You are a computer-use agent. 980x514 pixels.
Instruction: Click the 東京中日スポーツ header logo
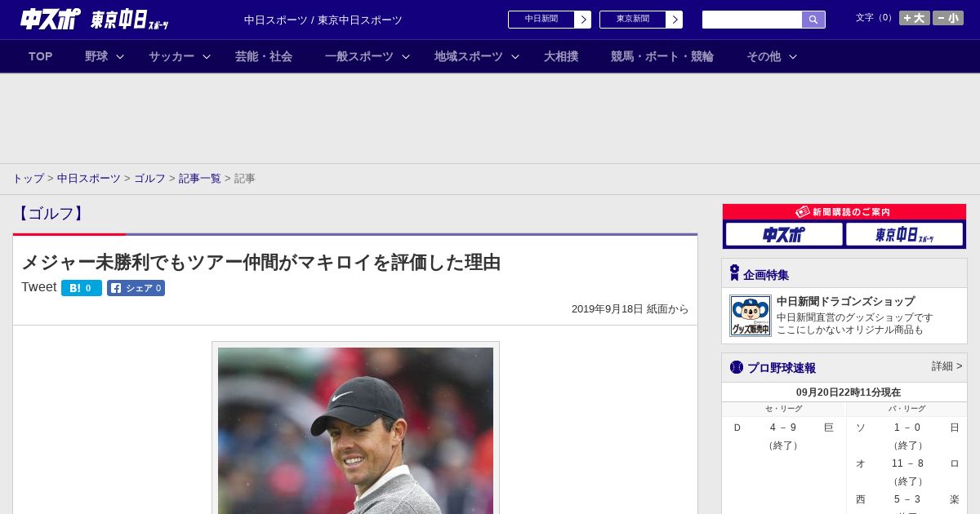[129, 20]
